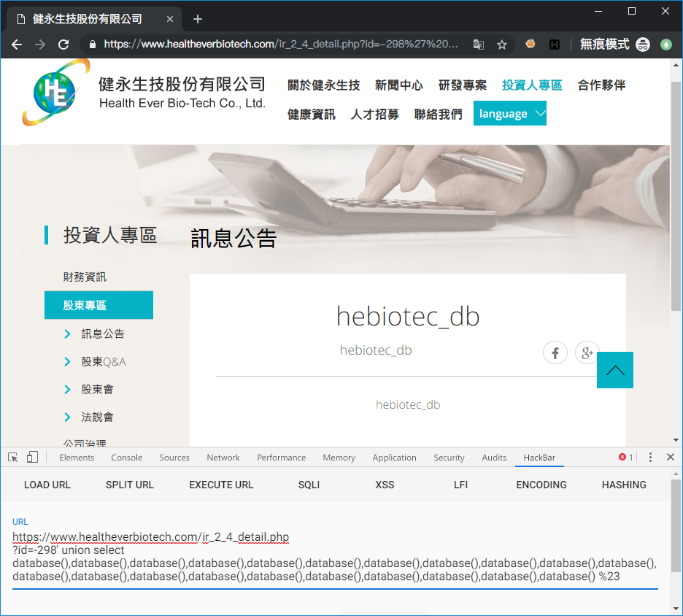Switch to the Audits DevTools tab
Screen dimensions: 683x616
494,458
